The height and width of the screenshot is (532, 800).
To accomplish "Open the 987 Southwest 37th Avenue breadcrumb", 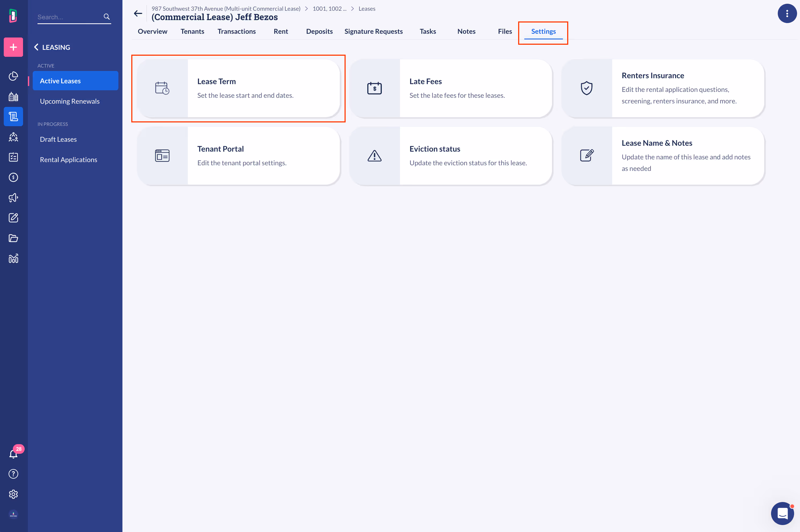I will tap(226, 9).
